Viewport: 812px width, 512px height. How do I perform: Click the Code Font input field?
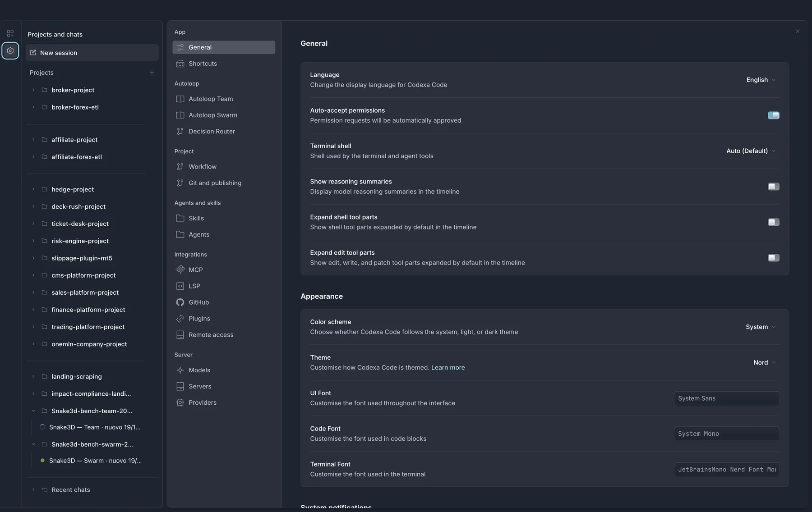point(727,434)
